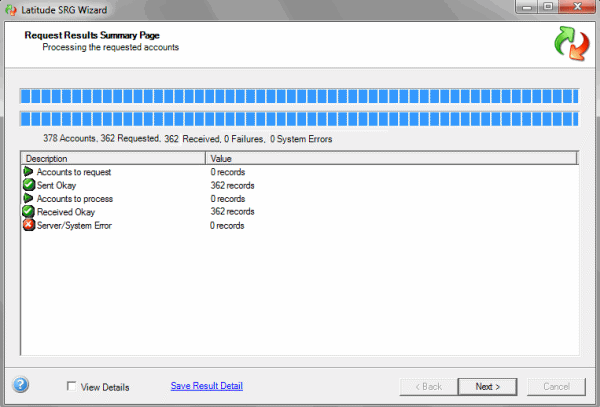Select the Accounts to process row text

[x=75, y=199]
